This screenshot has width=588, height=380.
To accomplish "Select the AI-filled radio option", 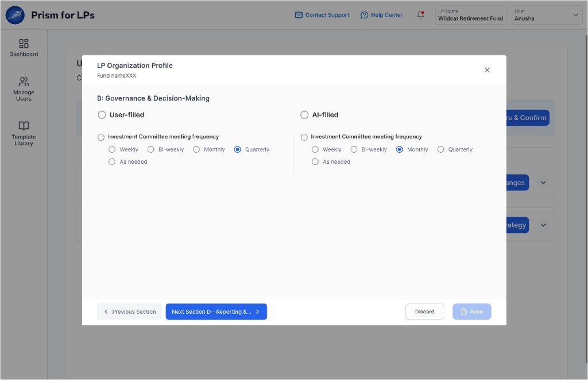I will coord(304,115).
